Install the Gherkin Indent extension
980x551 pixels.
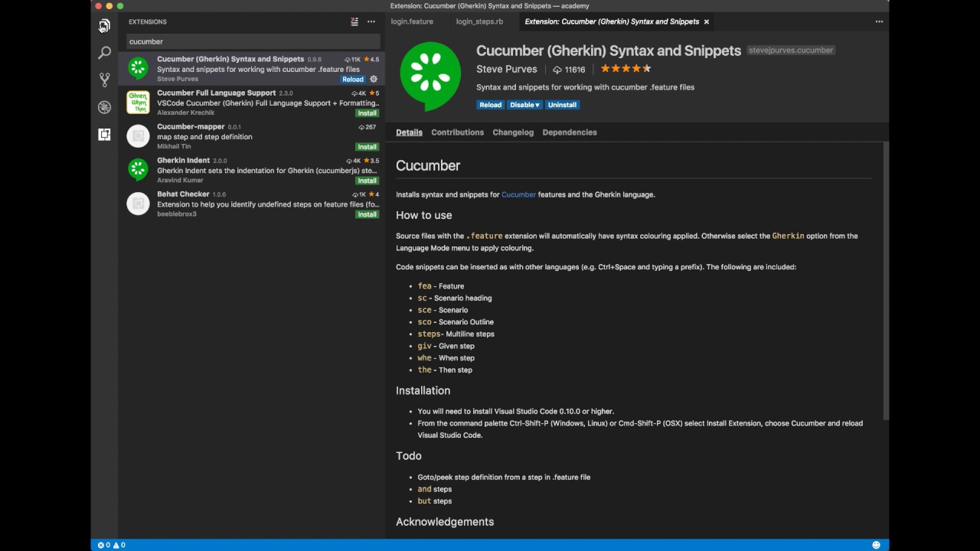pyautogui.click(x=367, y=181)
